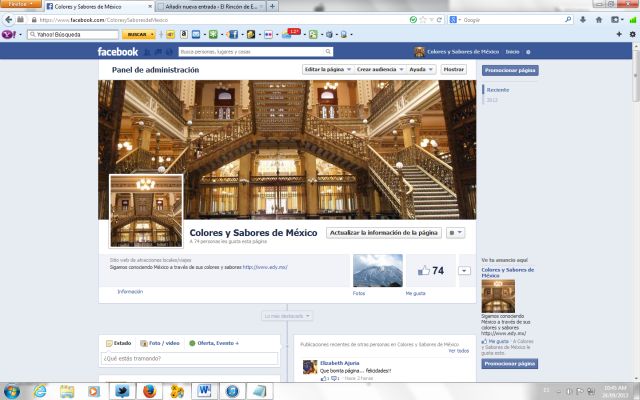
Task: Switch to Añadir nueva entrada browser tab
Action: (x=211, y=7)
